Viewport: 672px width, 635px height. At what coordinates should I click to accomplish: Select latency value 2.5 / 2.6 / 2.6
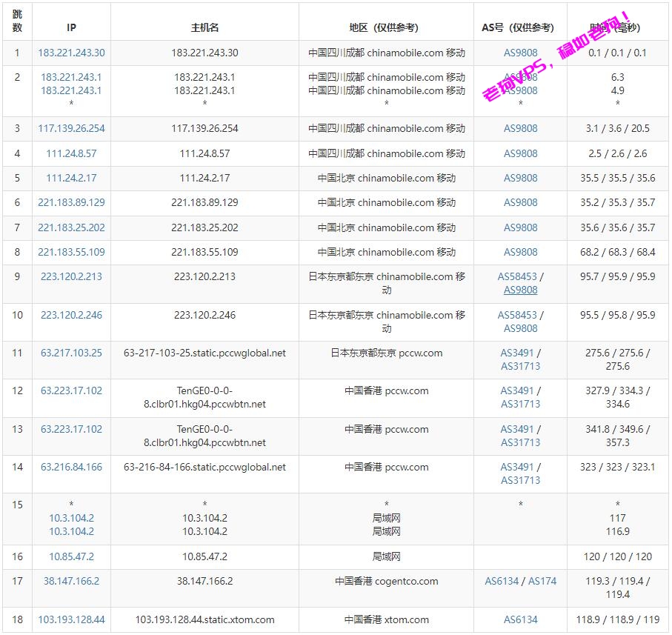(x=618, y=153)
